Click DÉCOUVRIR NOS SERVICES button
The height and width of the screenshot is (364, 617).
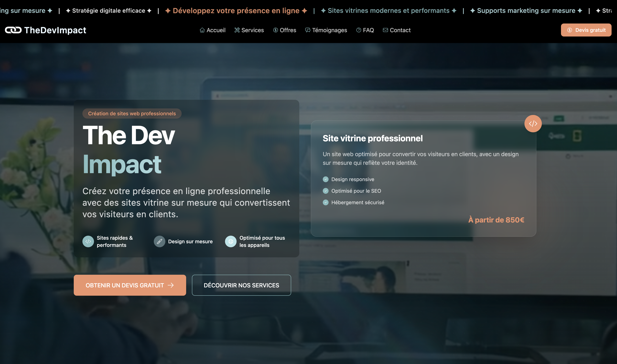[241, 285]
